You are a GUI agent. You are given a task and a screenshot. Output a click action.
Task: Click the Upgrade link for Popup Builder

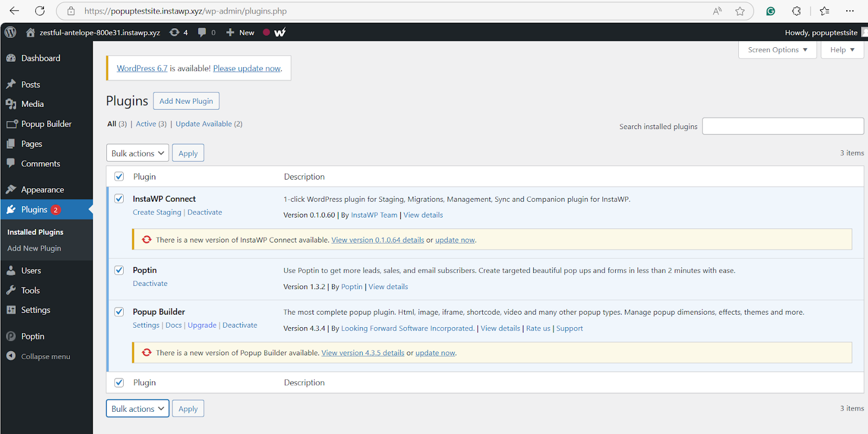202,325
